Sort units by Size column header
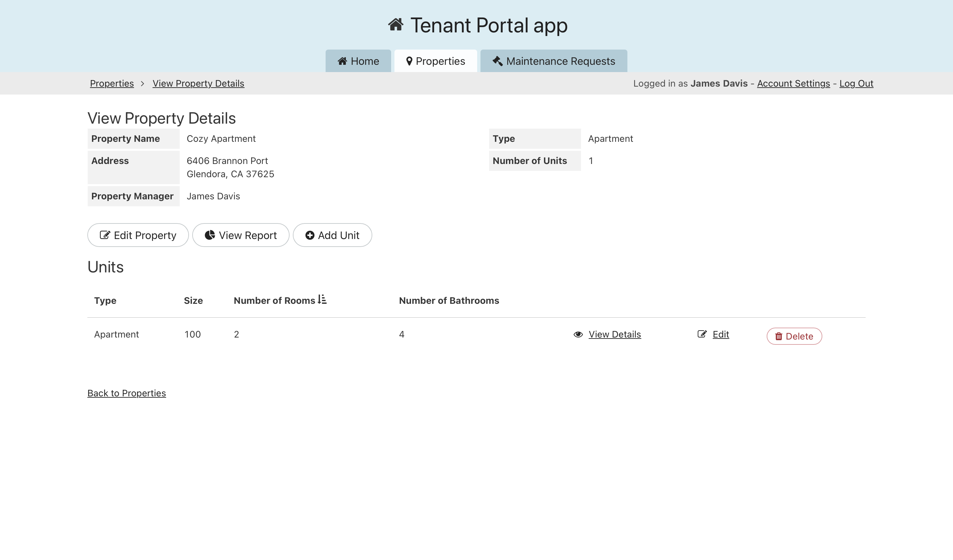Viewport: 953px width, 560px height. coord(193,300)
